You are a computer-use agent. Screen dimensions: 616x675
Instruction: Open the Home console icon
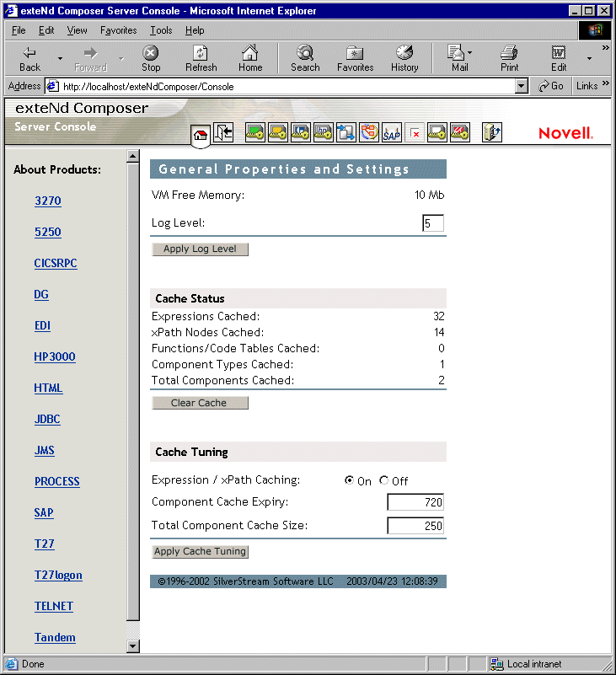click(201, 135)
